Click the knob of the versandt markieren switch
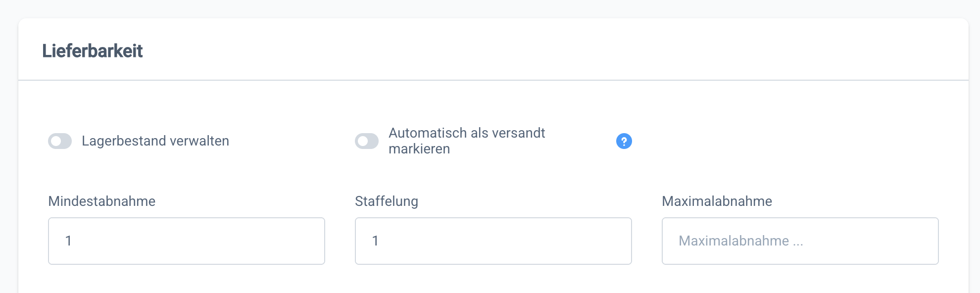The image size is (980, 293). 363,141
